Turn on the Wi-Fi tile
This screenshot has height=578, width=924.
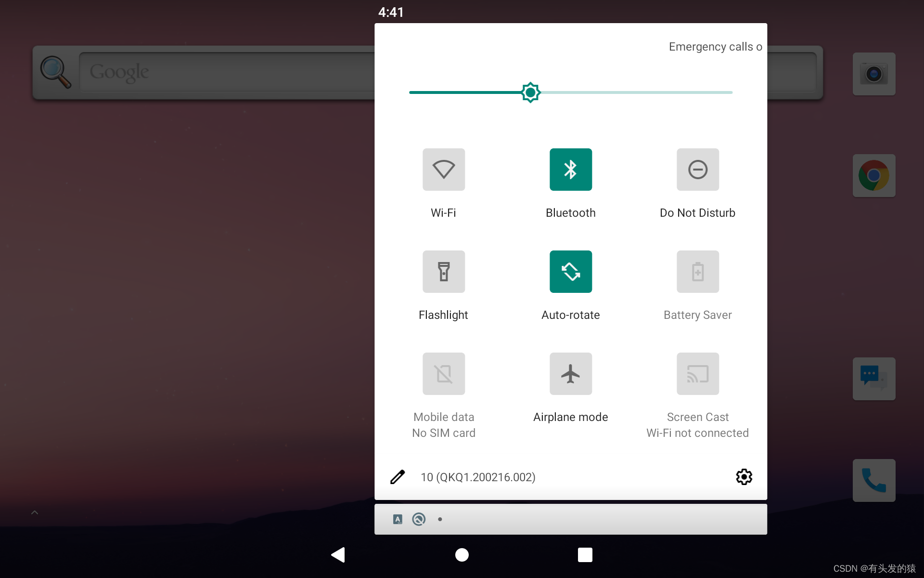(x=443, y=170)
